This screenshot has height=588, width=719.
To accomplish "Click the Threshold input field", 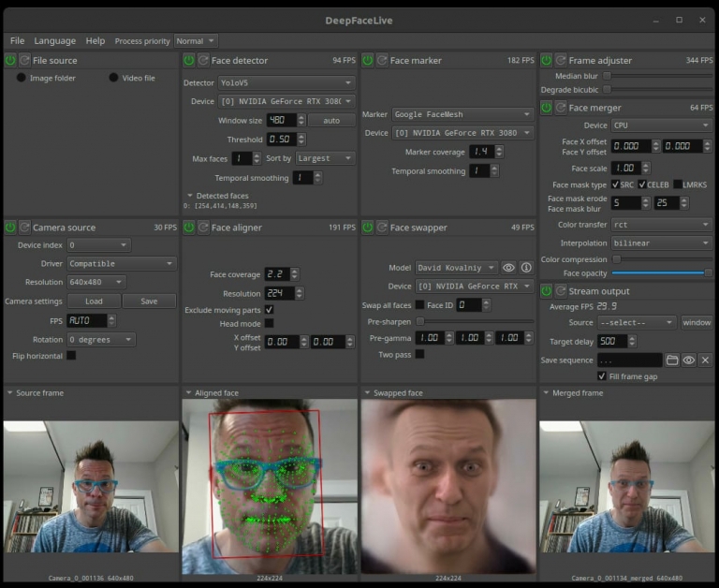I will [x=281, y=139].
